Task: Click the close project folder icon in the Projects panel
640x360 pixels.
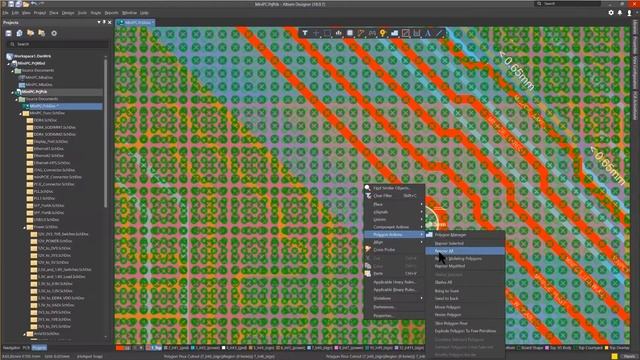Action: tap(42, 33)
